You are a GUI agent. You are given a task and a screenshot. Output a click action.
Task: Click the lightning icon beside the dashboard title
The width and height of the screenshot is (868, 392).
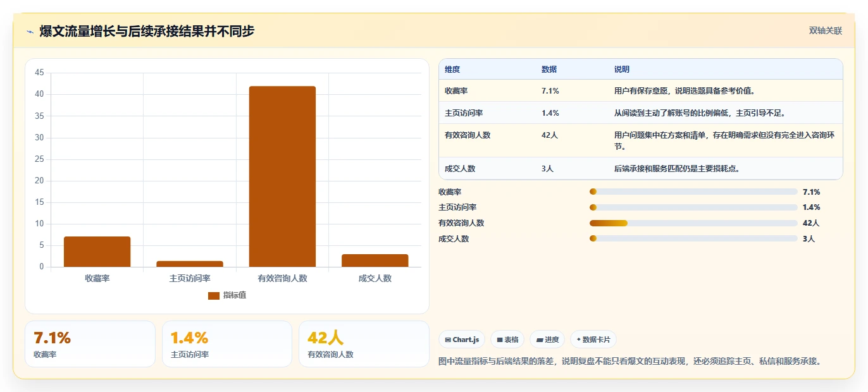[30, 32]
